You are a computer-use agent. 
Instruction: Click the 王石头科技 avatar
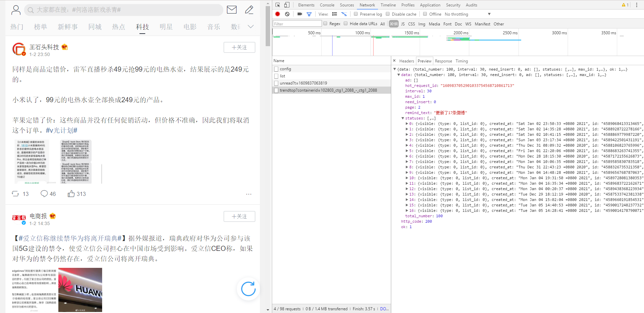tap(19, 49)
